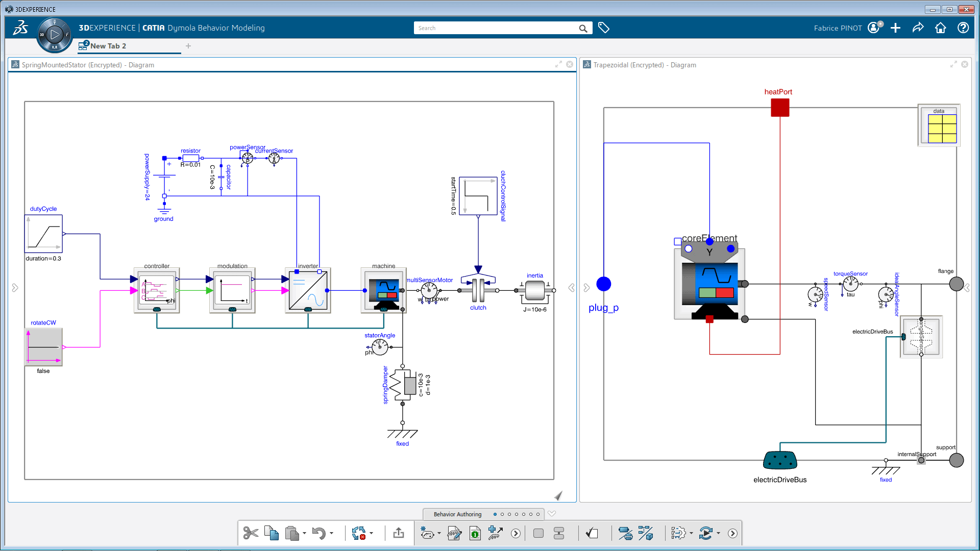Viewport: 980px width, 551px height.
Task: Open the compass play button
Action: click(54, 35)
